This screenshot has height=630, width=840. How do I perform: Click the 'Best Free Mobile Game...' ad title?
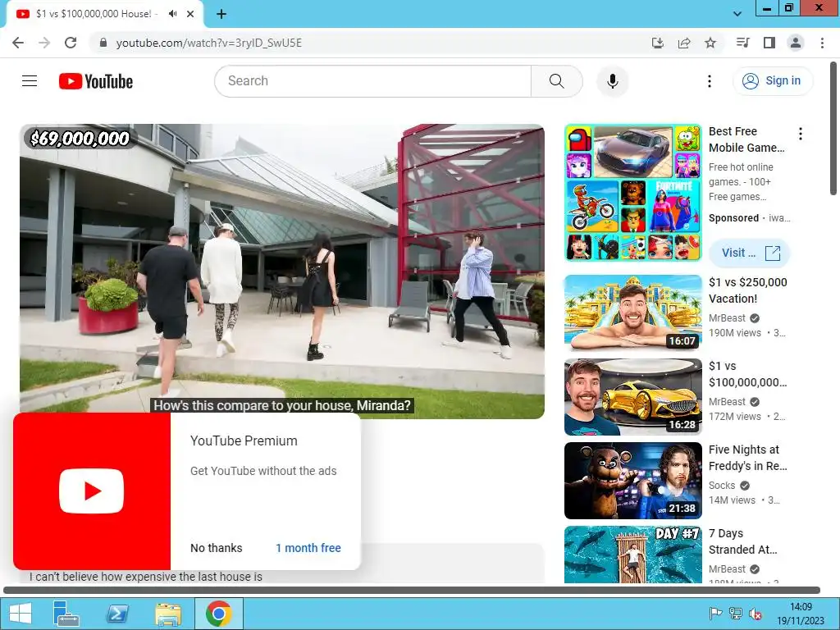pyautogui.click(x=746, y=139)
